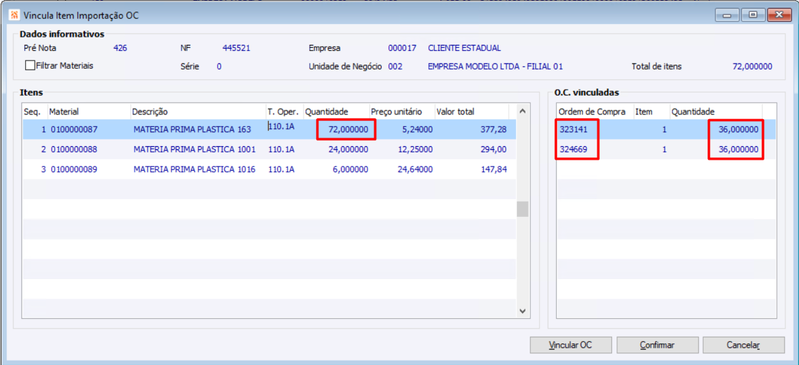
Task: Click the unit price 12,25000
Action: click(x=414, y=149)
